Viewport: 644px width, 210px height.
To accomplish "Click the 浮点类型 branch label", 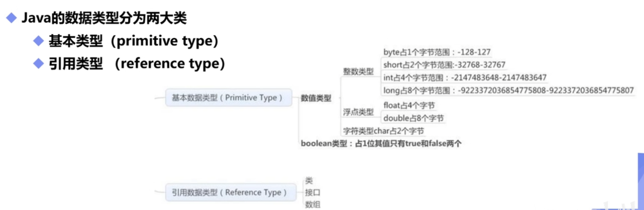I will (x=358, y=112).
